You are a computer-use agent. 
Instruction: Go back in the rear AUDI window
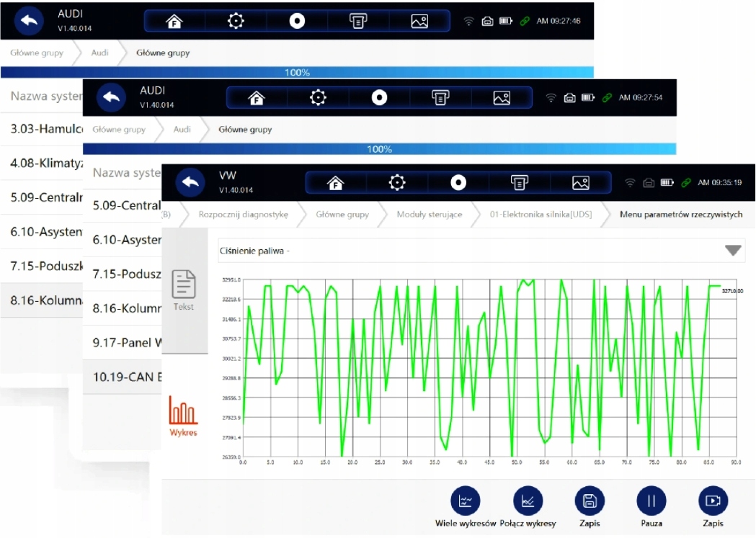click(x=29, y=21)
